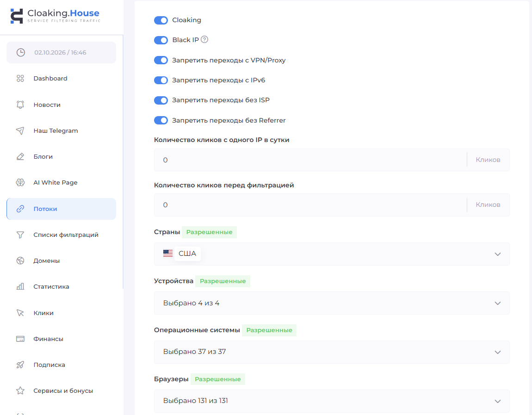This screenshot has width=532, height=415.
Task: Open the Домены globe icon
Action: click(x=20, y=260)
